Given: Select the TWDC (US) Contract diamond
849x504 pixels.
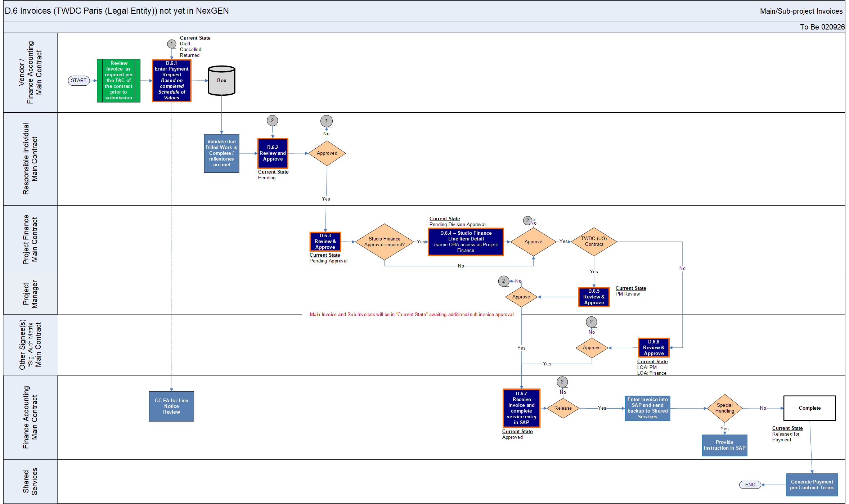Looking at the screenshot, I should coord(594,242).
